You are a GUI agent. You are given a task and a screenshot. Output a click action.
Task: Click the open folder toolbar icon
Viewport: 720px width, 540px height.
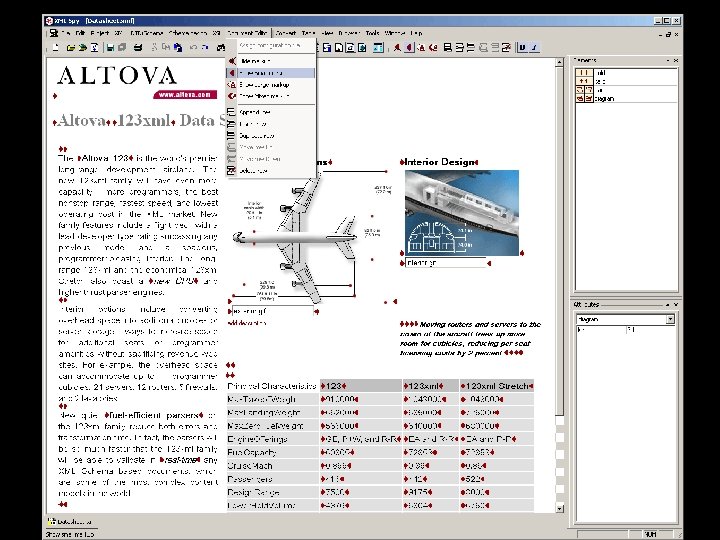69,47
